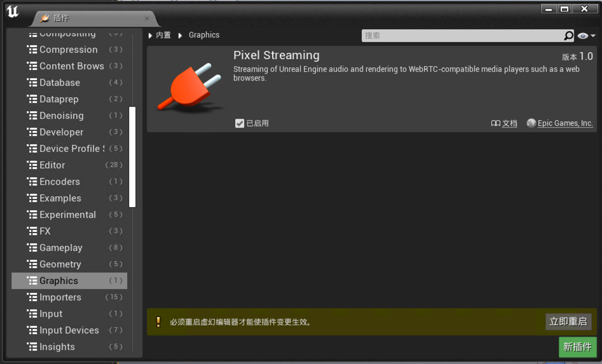Image resolution: width=602 pixels, height=364 pixels.
Task: Click the Importers category list icon
Action: [32, 297]
